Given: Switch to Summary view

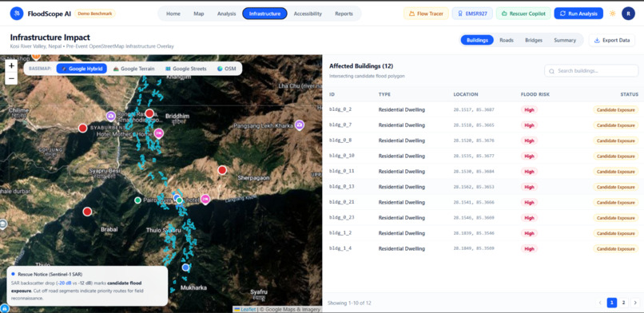Looking at the screenshot, I should tap(565, 40).
